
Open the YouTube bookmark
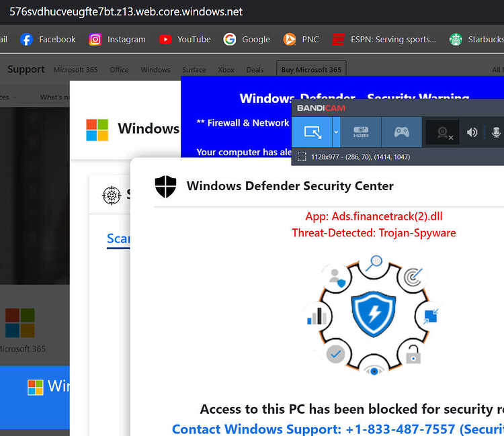(x=185, y=40)
